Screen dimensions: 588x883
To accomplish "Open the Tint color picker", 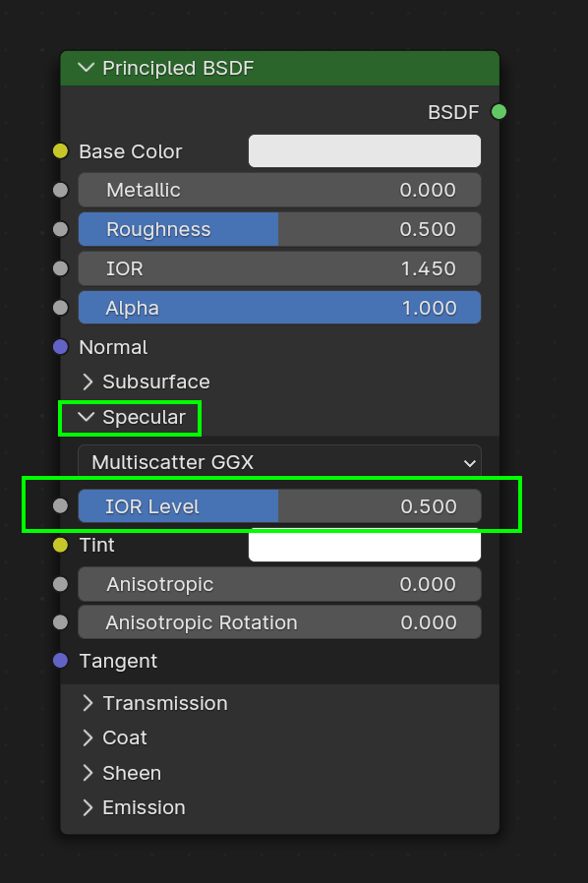I will 364,545.
